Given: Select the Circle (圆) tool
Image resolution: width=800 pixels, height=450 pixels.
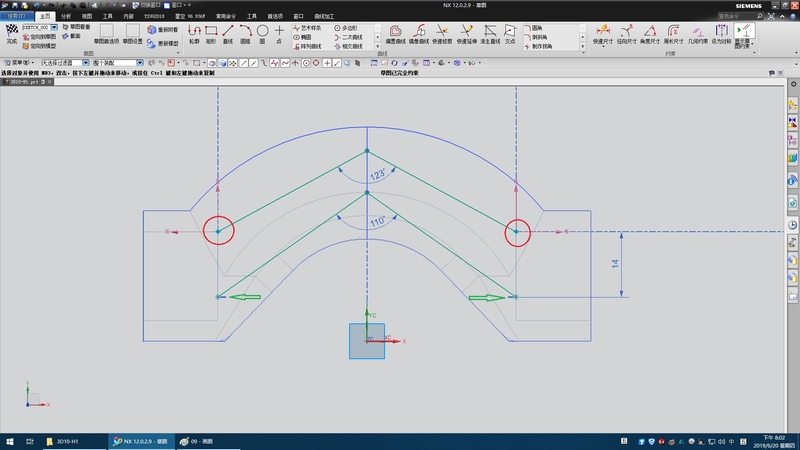Looking at the screenshot, I should (262, 34).
